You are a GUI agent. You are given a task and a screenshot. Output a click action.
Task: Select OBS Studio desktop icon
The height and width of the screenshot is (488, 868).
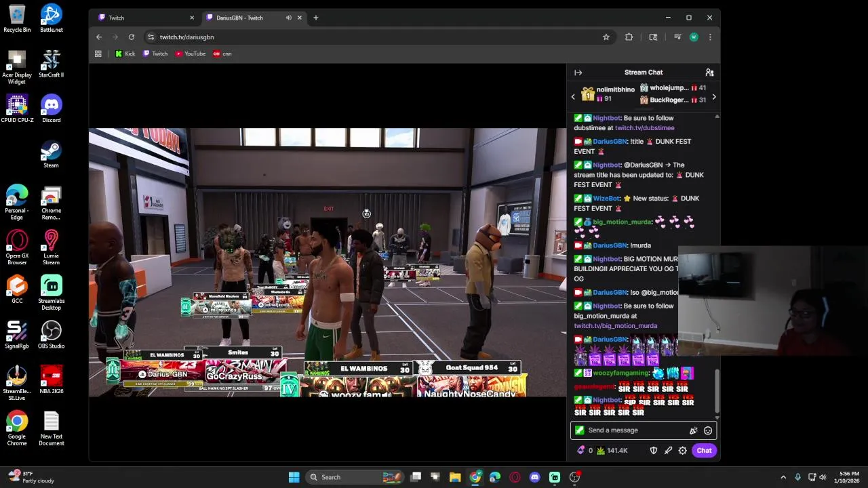[52, 335]
